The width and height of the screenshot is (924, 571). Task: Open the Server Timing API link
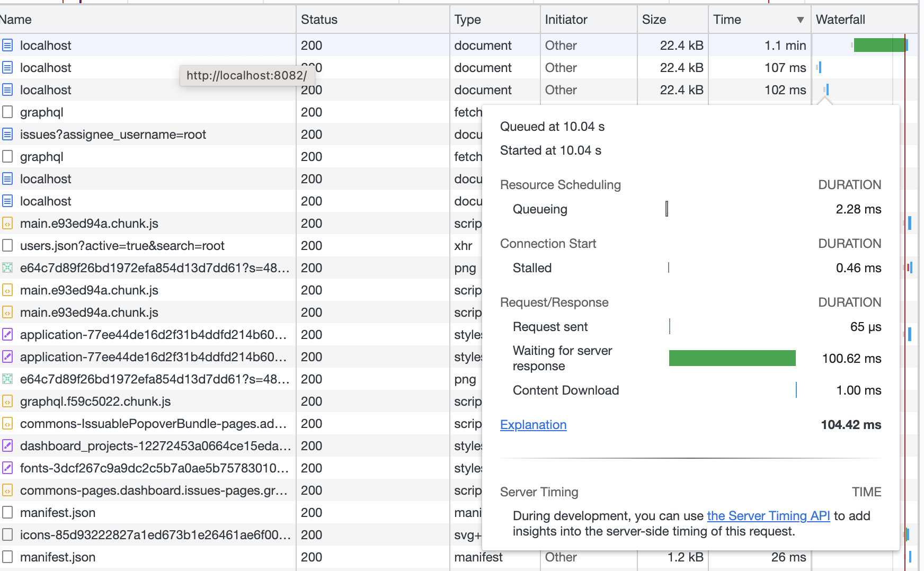pos(768,516)
